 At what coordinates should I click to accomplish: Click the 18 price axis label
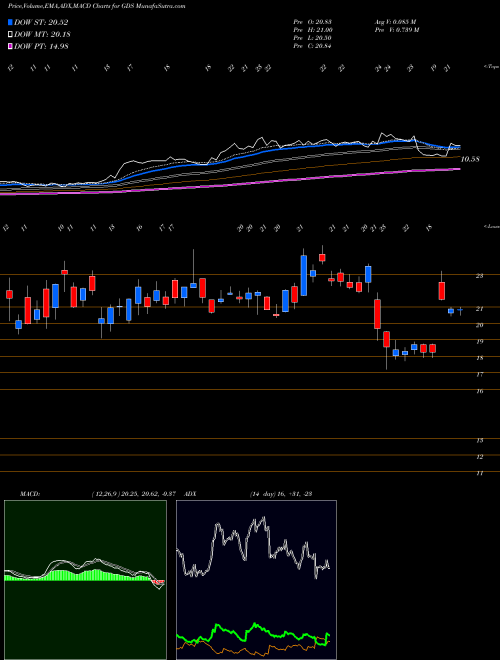coord(479,358)
